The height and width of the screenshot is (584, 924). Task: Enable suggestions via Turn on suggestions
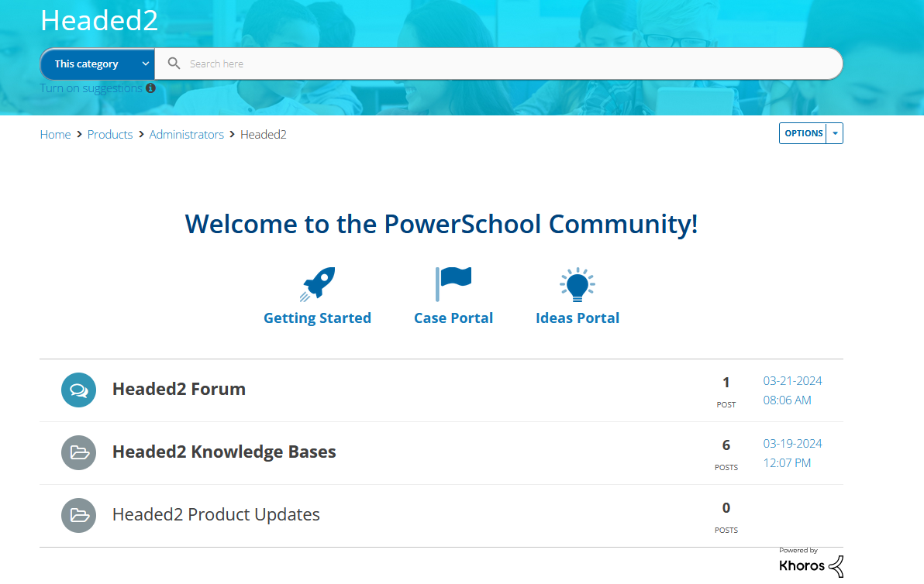click(x=91, y=88)
